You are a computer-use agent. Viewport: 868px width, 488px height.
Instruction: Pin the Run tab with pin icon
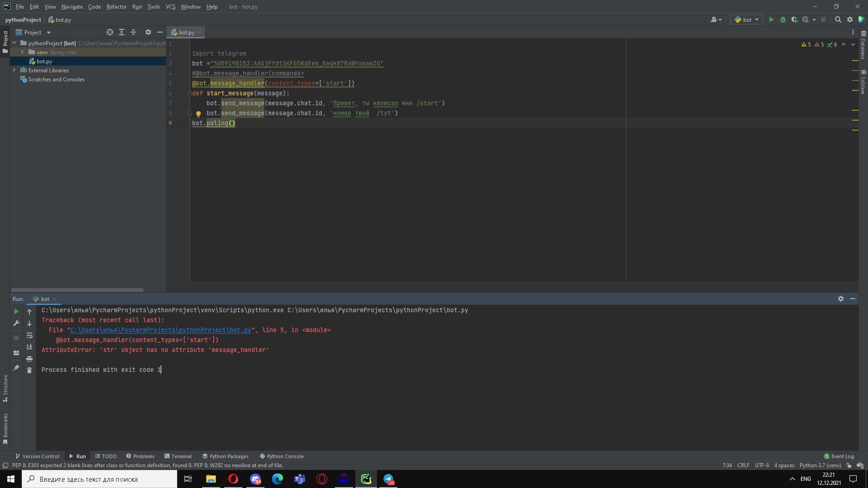pyautogui.click(x=16, y=368)
